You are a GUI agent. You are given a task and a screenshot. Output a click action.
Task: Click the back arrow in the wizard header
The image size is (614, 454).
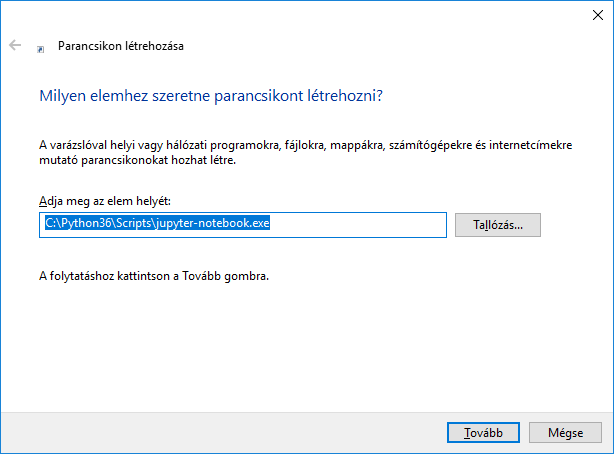[15, 45]
